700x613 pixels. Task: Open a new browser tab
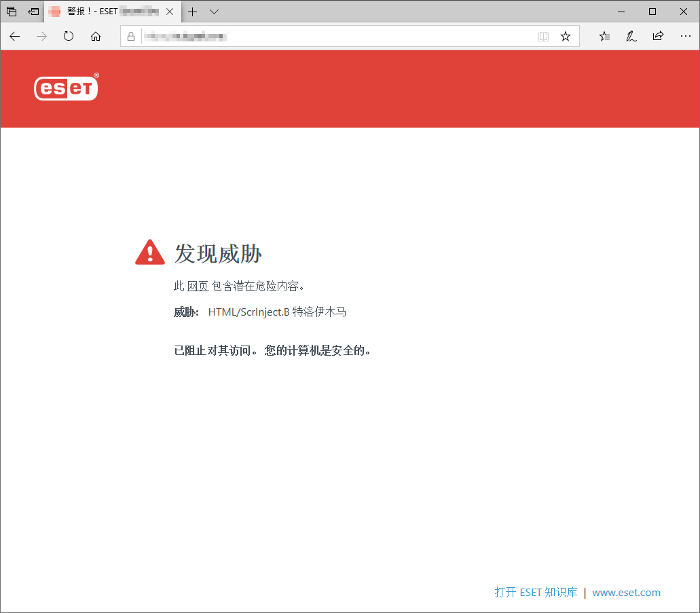pos(194,12)
